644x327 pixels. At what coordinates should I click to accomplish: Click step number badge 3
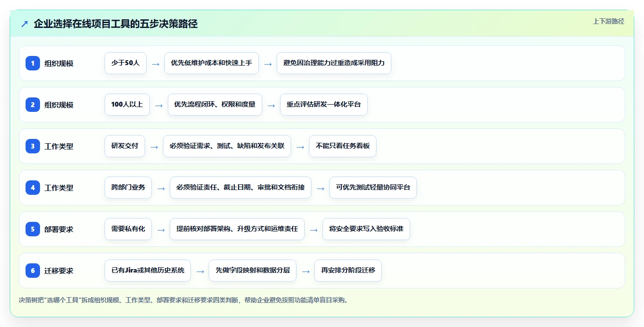[x=33, y=146]
